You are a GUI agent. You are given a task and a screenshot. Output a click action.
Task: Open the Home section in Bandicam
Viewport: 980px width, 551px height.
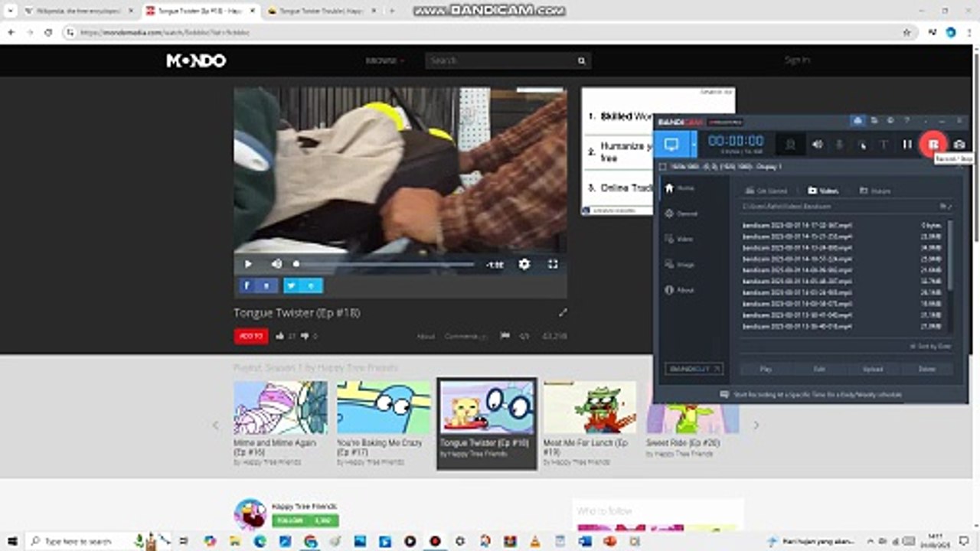coord(681,187)
